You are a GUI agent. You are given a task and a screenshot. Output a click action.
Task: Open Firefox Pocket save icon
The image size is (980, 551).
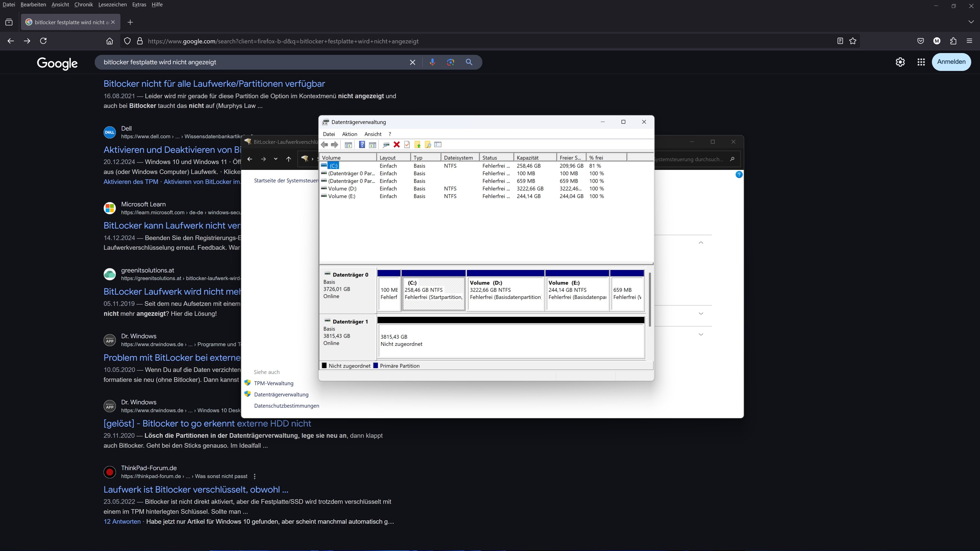pyautogui.click(x=920, y=41)
